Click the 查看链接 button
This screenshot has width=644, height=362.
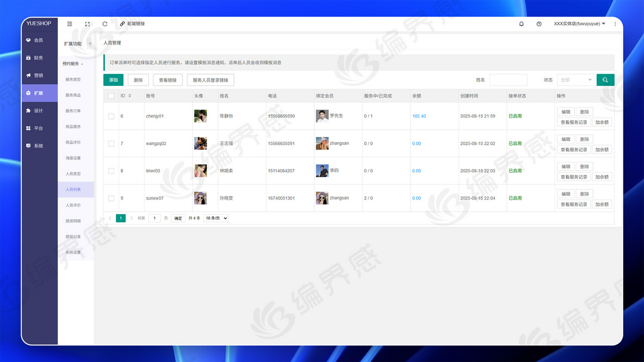tap(168, 80)
